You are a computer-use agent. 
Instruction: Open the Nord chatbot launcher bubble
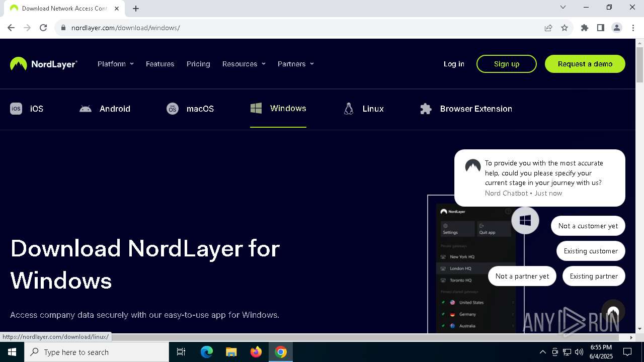pyautogui.click(x=613, y=312)
